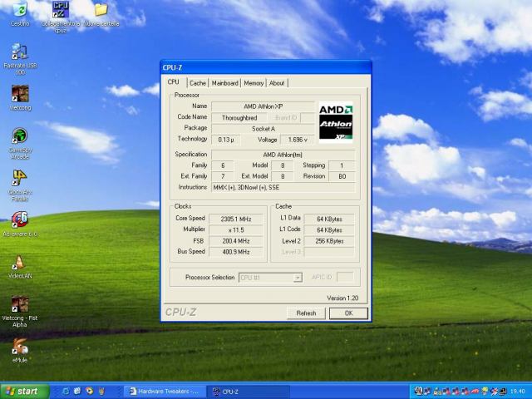Launch Internet Explorer from Quick Launch
The width and height of the screenshot is (532, 399).
(x=66, y=392)
